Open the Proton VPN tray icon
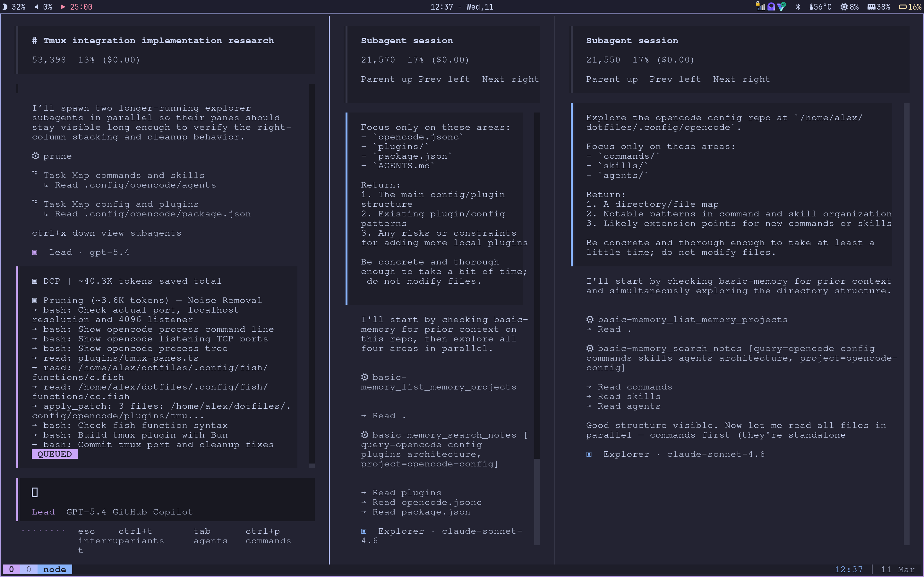The width and height of the screenshot is (924, 577). pos(781,6)
